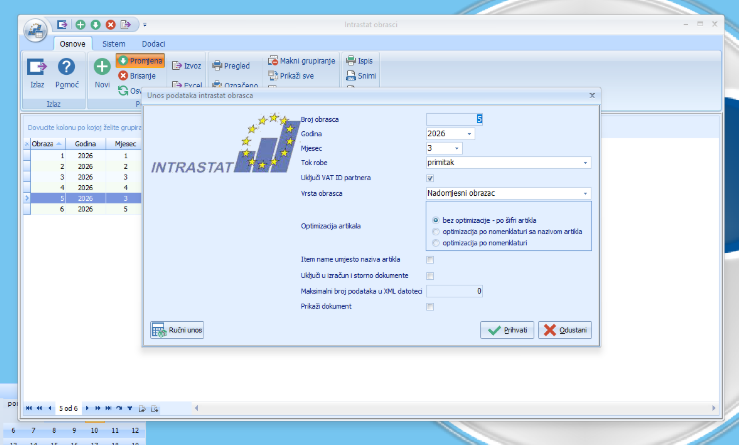Open the round application menu orb

pos(36,31)
